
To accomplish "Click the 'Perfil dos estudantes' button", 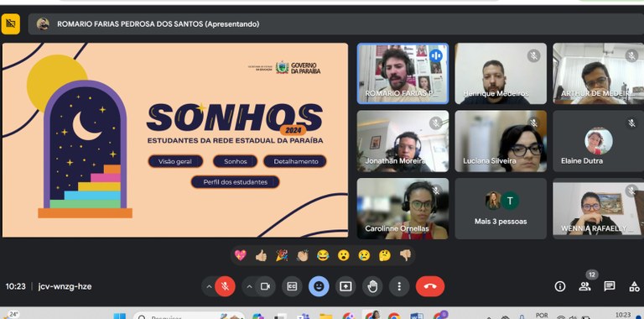I will tap(236, 181).
